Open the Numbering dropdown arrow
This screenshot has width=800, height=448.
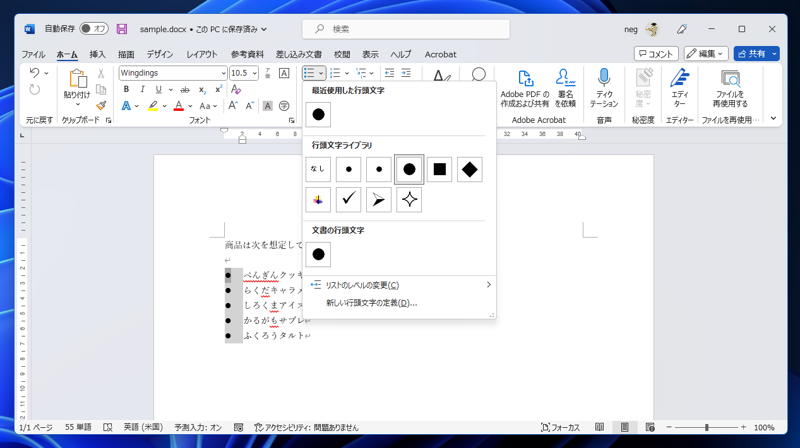[347, 73]
